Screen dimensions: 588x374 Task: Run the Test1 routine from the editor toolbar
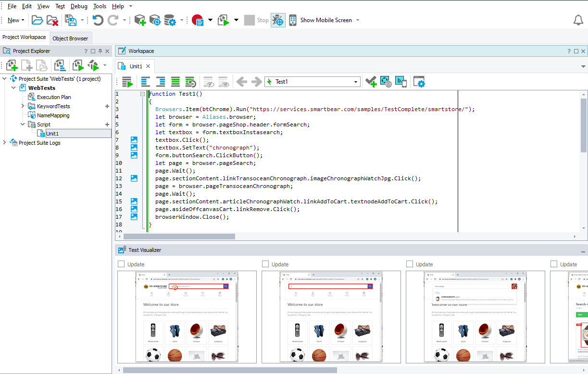(x=127, y=81)
